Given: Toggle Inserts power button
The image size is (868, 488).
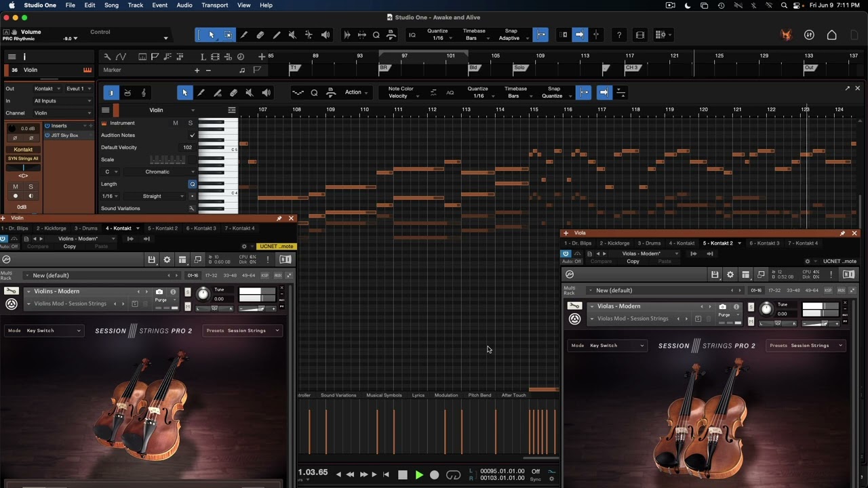Looking at the screenshot, I should [x=47, y=126].
